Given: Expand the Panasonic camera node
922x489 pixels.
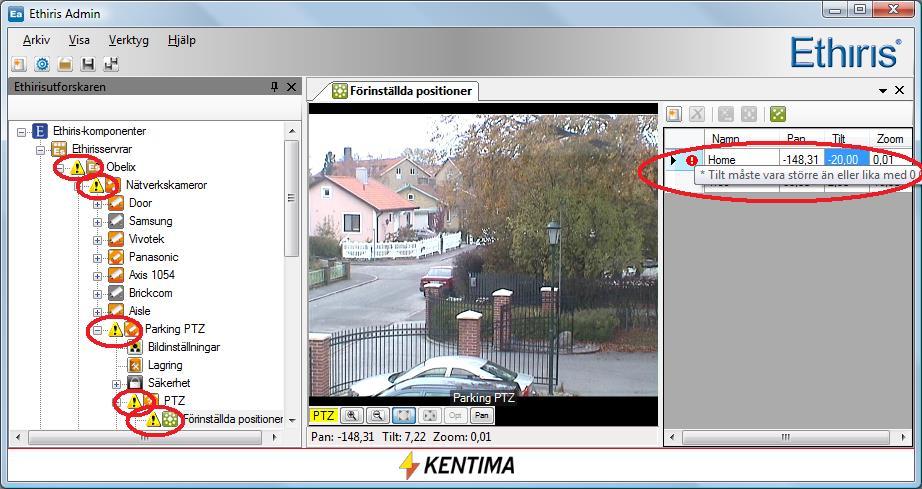Looking at the screenshot, I should click(97, 257).
